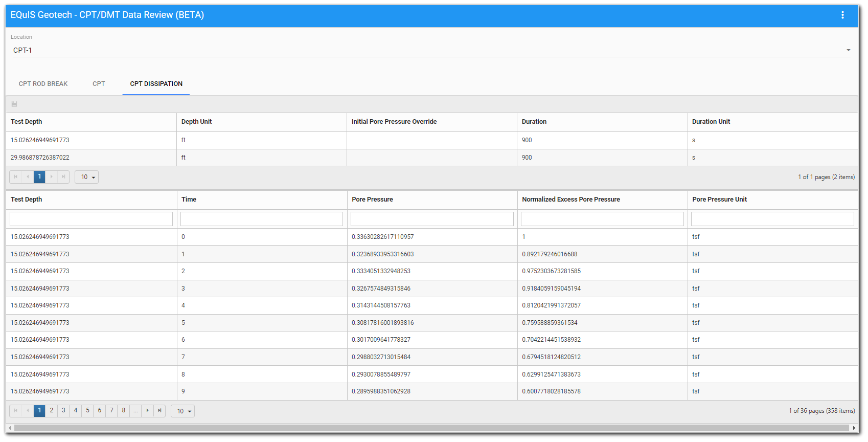
Task: Go to next page in lower pager
Action: click(x=148, y=411)
